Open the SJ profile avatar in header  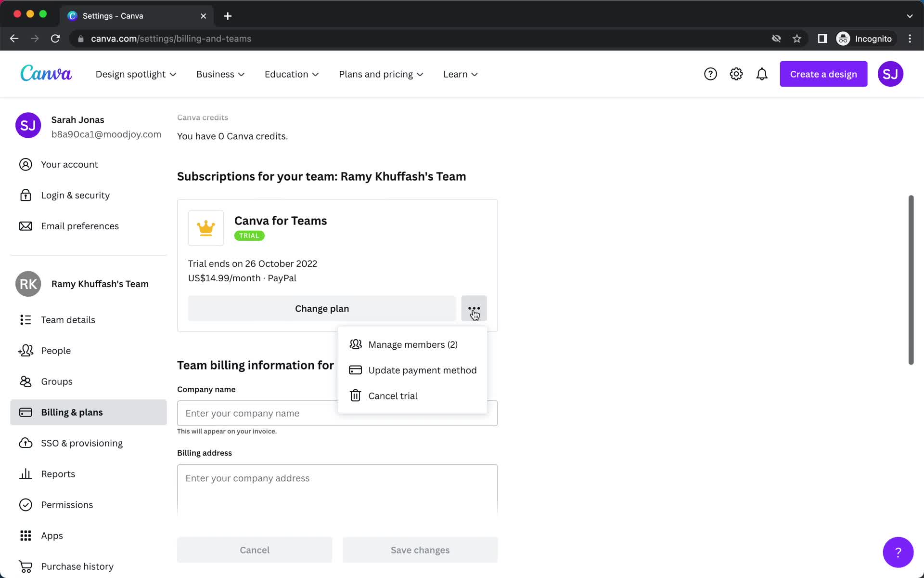tap(890, 74)
